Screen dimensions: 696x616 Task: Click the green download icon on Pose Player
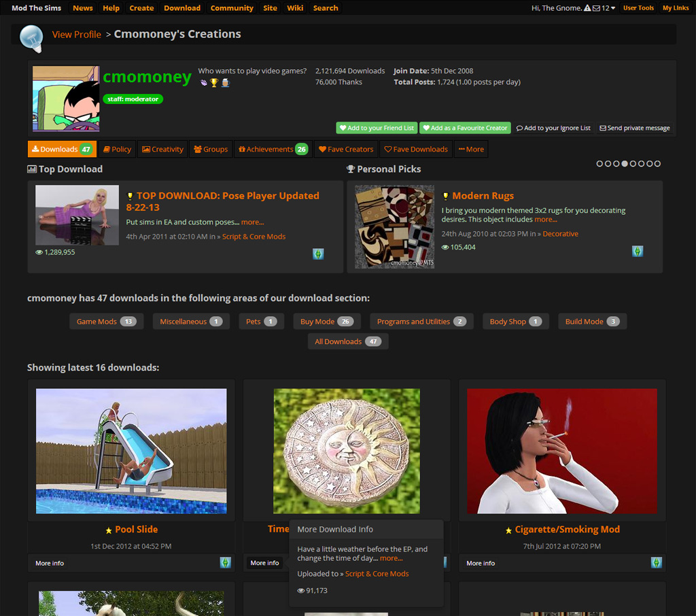317,253
